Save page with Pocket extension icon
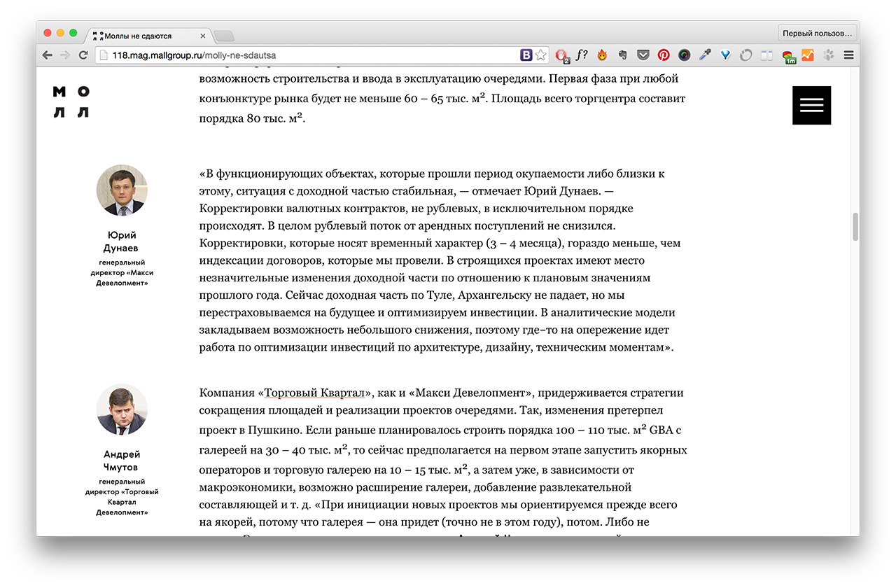This screenshot has width=896, height=588. 643,55
